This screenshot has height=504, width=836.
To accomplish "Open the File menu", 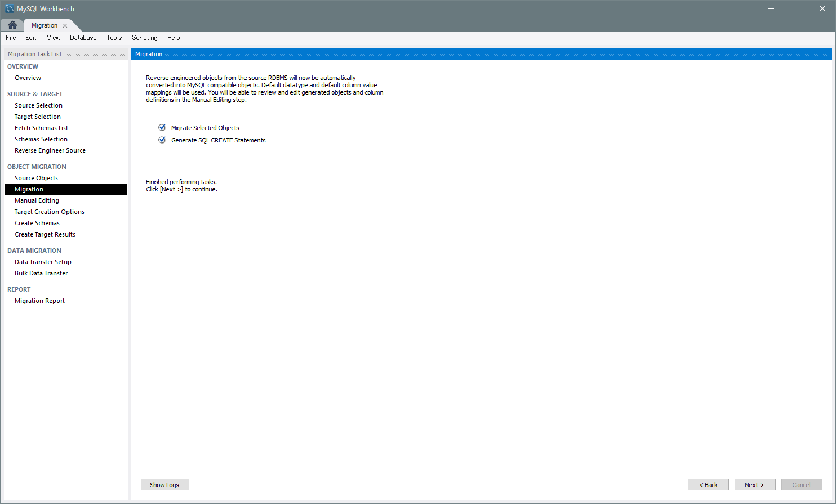I will pyautogui.click(x=11, y=38).
